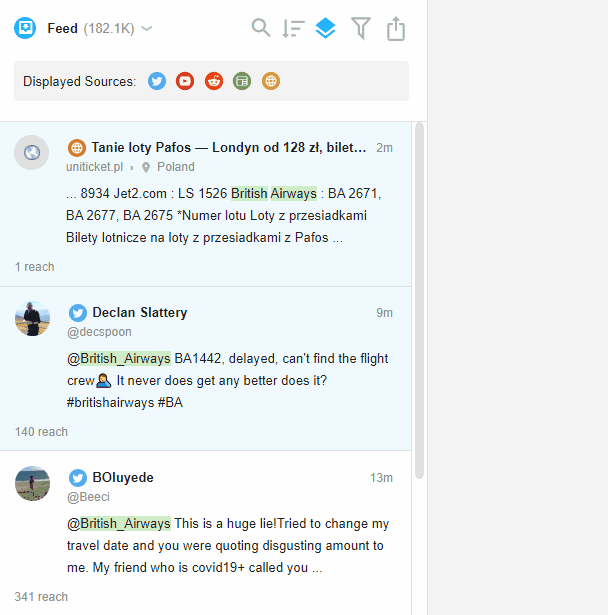Image resolution: width=608 pixels, height=615 pixels.
Task: Click 'Poland' location text
Action: pos(176,167)
